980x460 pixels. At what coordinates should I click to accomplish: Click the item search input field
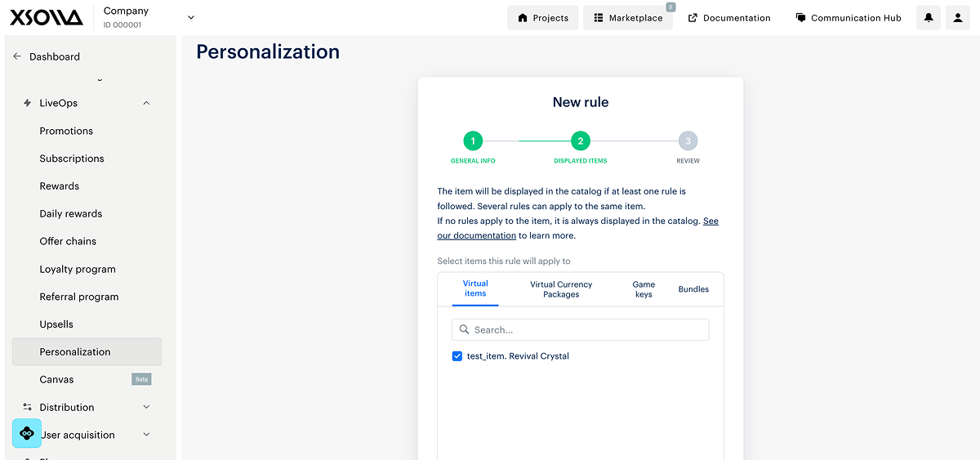tap(588, 330)
